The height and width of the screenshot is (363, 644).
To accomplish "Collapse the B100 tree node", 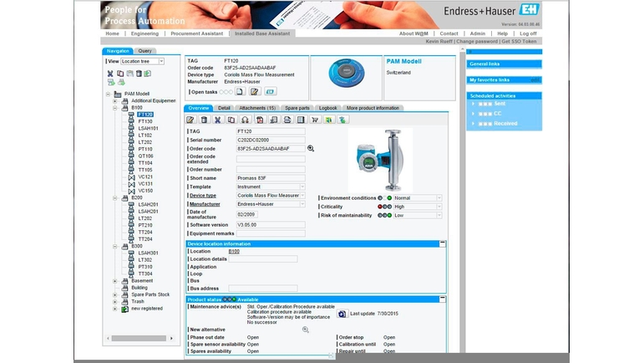I will click(x=115, y=108).
